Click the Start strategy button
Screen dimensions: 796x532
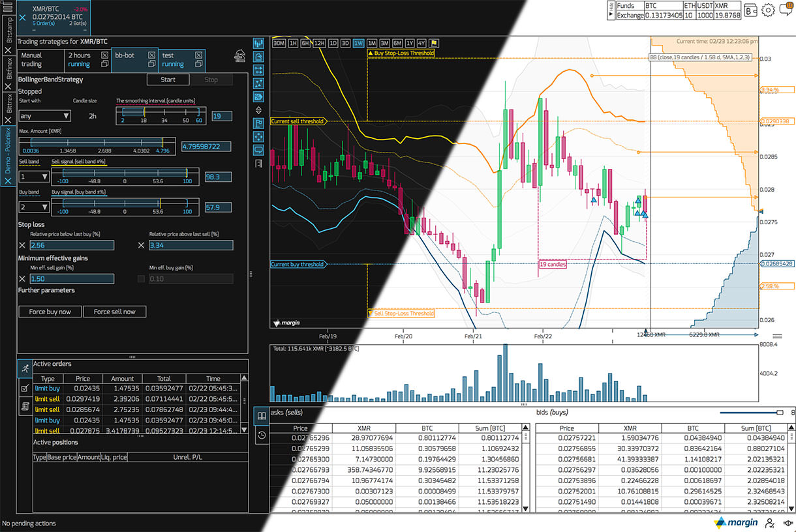pyautogui.click(x=168, y=80)
